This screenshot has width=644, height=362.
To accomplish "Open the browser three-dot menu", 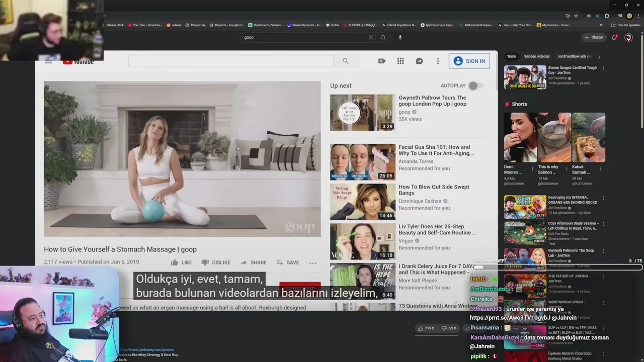I will point(638,16).
